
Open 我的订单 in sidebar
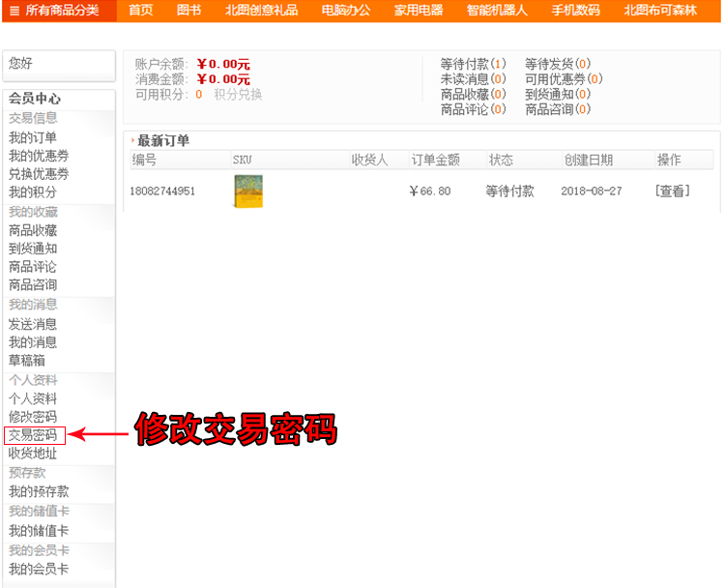coord(33,137)
